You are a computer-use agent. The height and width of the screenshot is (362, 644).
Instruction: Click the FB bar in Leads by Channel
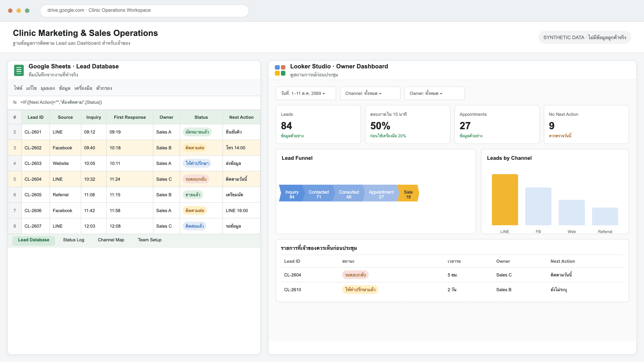coord(538,206)
